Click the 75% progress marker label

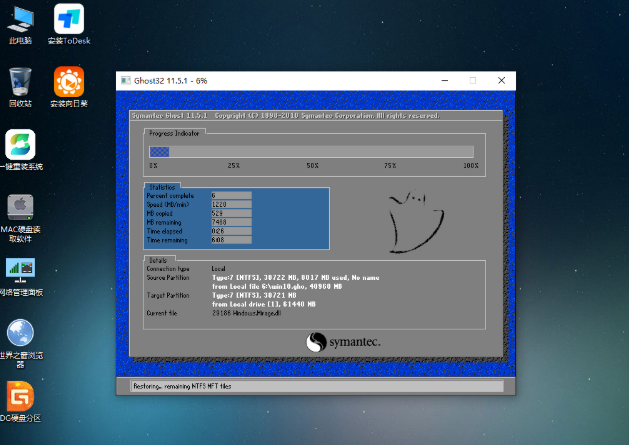point(390,165)
